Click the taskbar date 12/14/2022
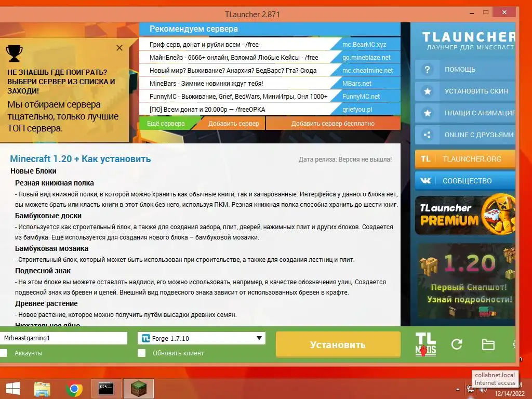The image size is (532, 399). (509, 394)
